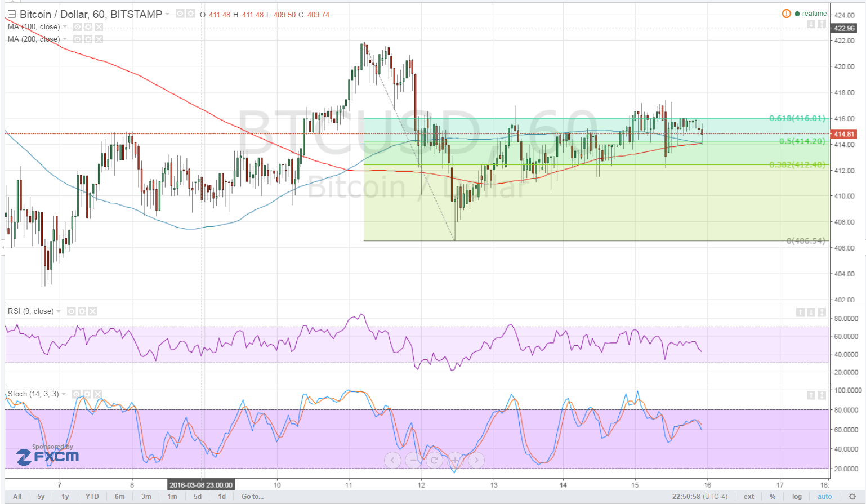
Task: Select the 3m time range
Action: click(x=146, y=497)
